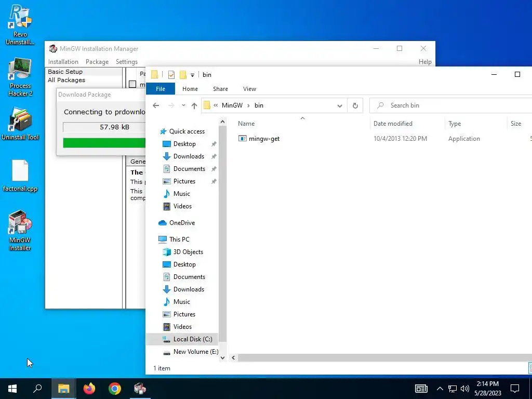The width and height of the screenshot is (532, 399).
Task: Click Local Disk (C:) drive icon
Action: tap(166, 339)
